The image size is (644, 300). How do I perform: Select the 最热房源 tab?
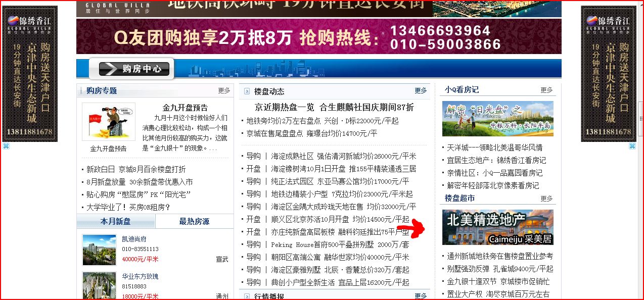[194, 222]
